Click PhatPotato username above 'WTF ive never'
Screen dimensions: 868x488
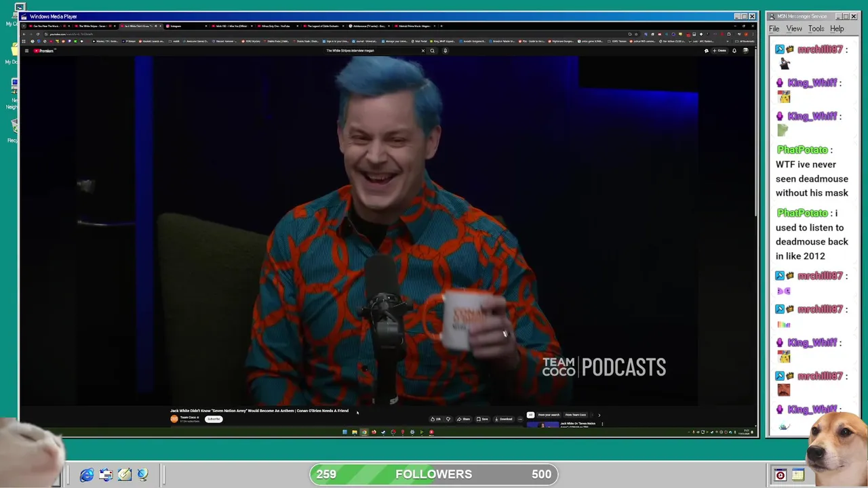click(x=802, y=150)
